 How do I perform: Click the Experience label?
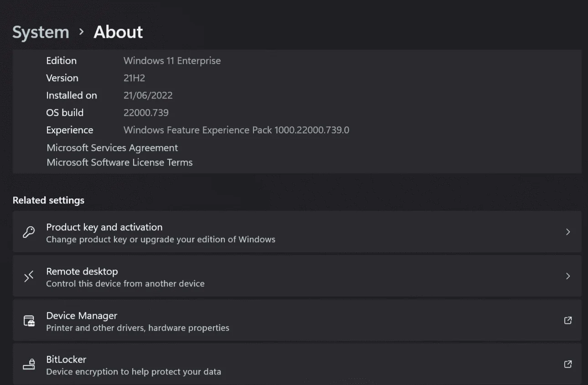coord(69,130)
